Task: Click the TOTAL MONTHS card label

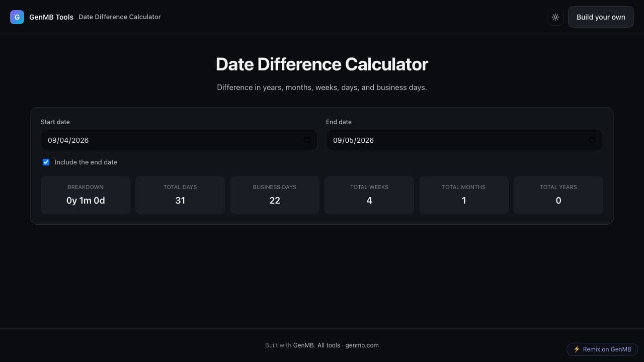Action: pyautogui.click(x=464, y=187)
